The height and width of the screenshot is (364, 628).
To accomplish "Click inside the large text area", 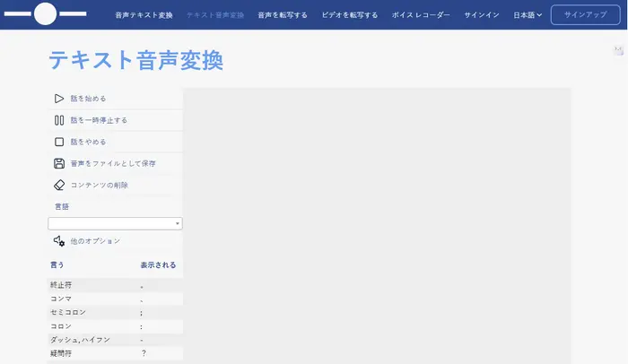I will [377, 226].
